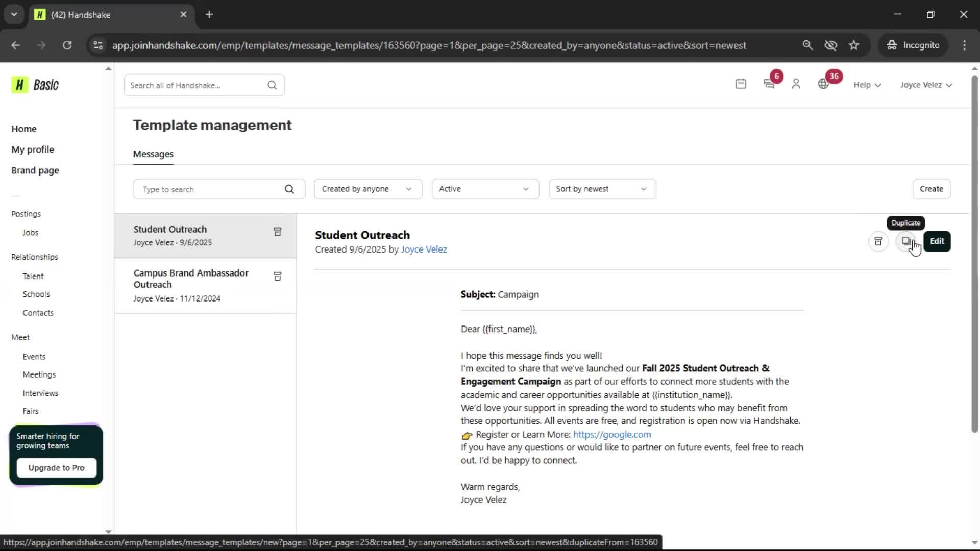Image resolution: width=980 pixels, height=551 pixels.
Task: View site information in address bar
Action: [x=98, y=45]
